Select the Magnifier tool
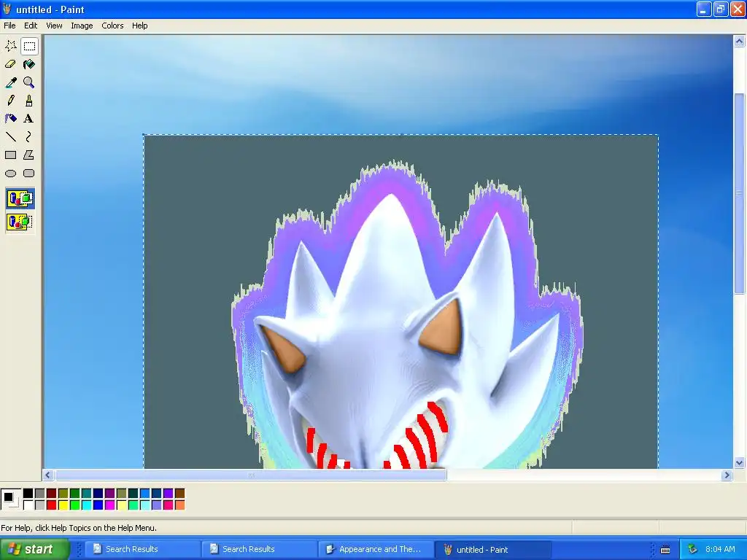Screen dimensions: 747x560 tap(29, 82)
